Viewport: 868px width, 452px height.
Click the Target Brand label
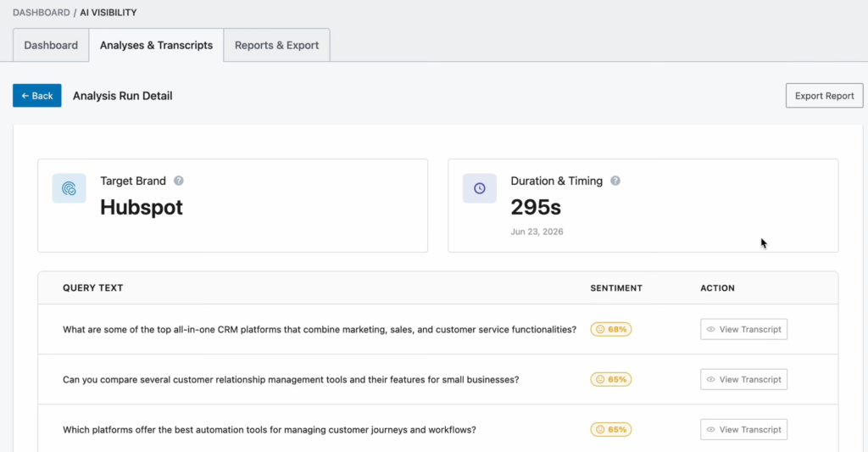click(133, 181)
